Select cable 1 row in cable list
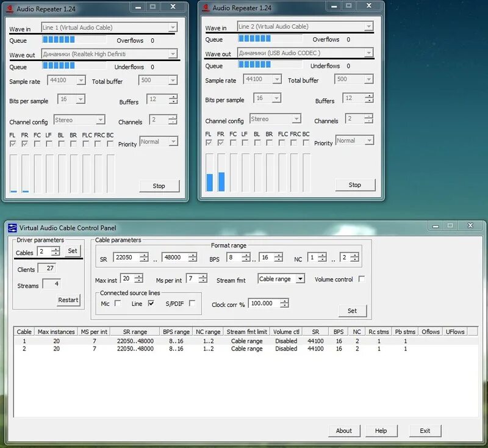Viewport: 488px width, 448px height. [x=246, y=341]
